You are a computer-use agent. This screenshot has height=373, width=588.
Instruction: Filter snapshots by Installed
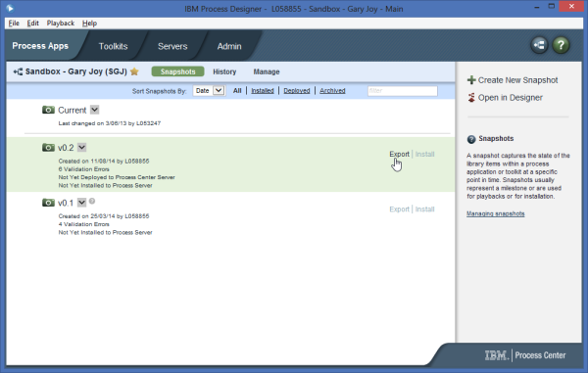(262, 91)
